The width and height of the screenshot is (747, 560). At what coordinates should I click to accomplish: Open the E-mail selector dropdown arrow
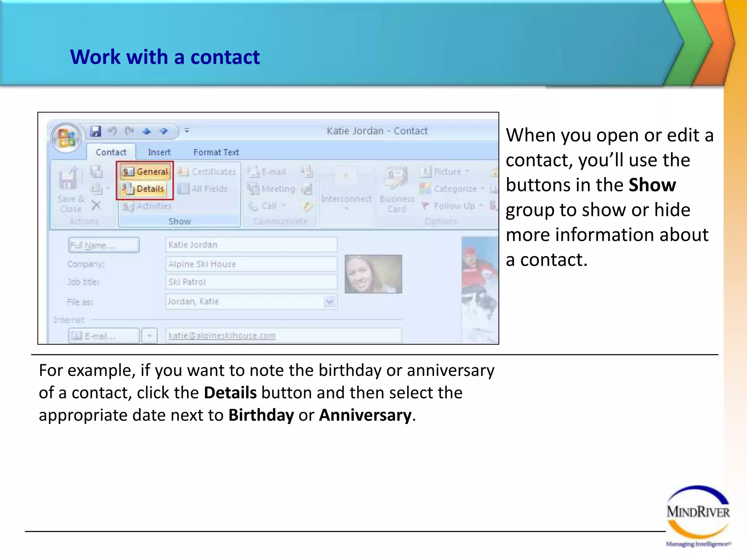click(x=150, y=336)
